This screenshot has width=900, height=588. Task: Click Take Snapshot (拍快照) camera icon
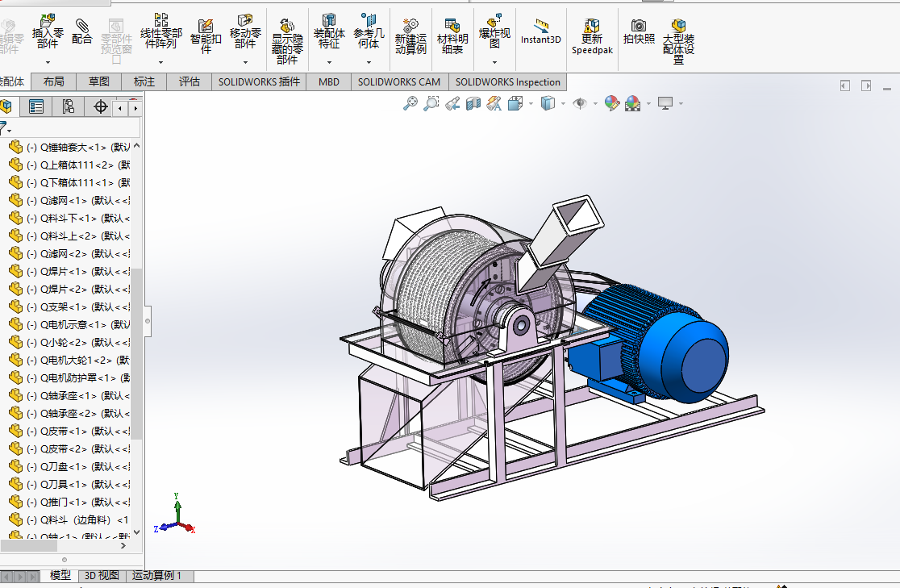639,31
